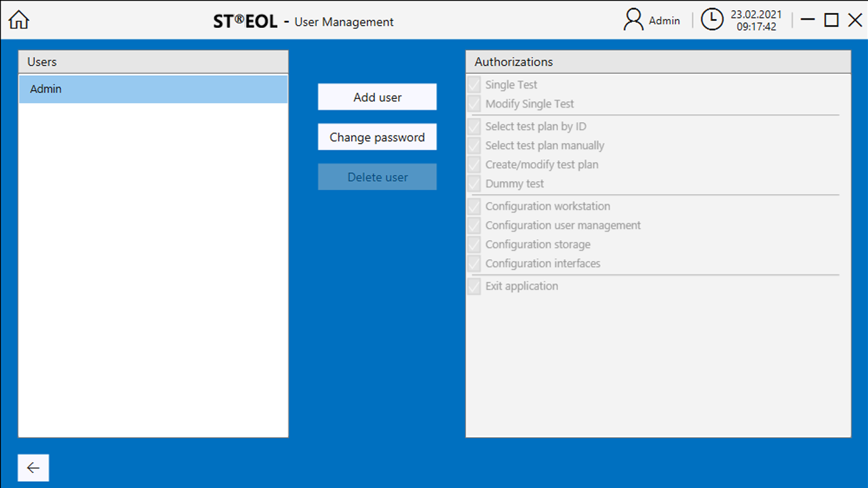The image size is (868, 488).
Task: Toggle Configuration workstation authorization
Action: click(x=474, y=207)
